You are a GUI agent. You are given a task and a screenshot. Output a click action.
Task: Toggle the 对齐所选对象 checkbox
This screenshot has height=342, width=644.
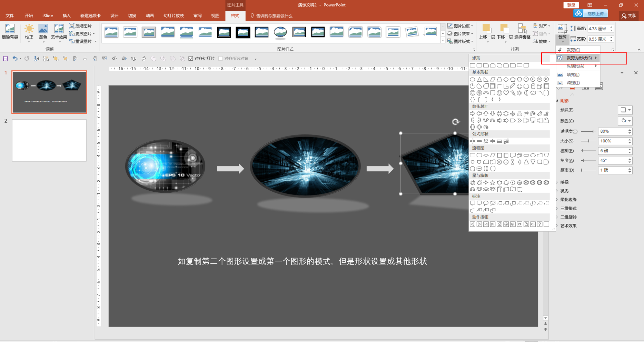[x=221, y=59]
